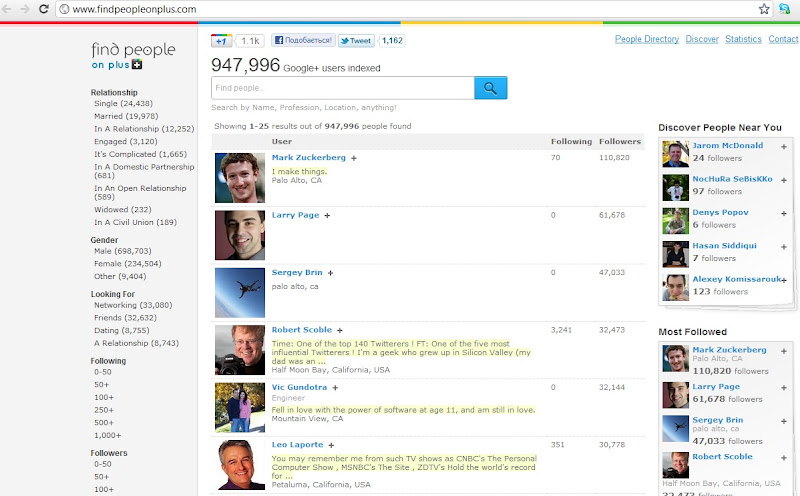Click the browser reload button
Viewport: 800px width, 496px height.
click(44, 9)
